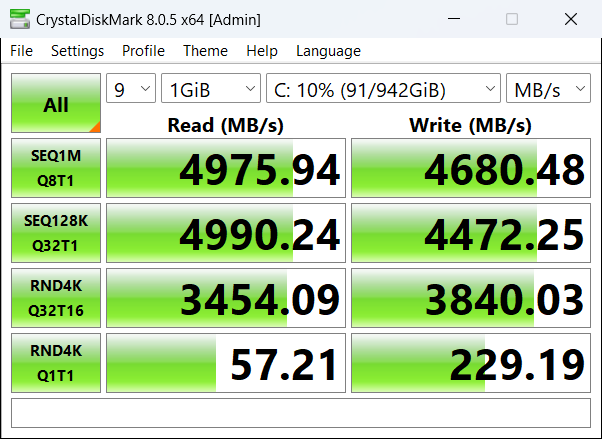
Task: Select the 229.19 write result
Action: (x=471, y=363)
